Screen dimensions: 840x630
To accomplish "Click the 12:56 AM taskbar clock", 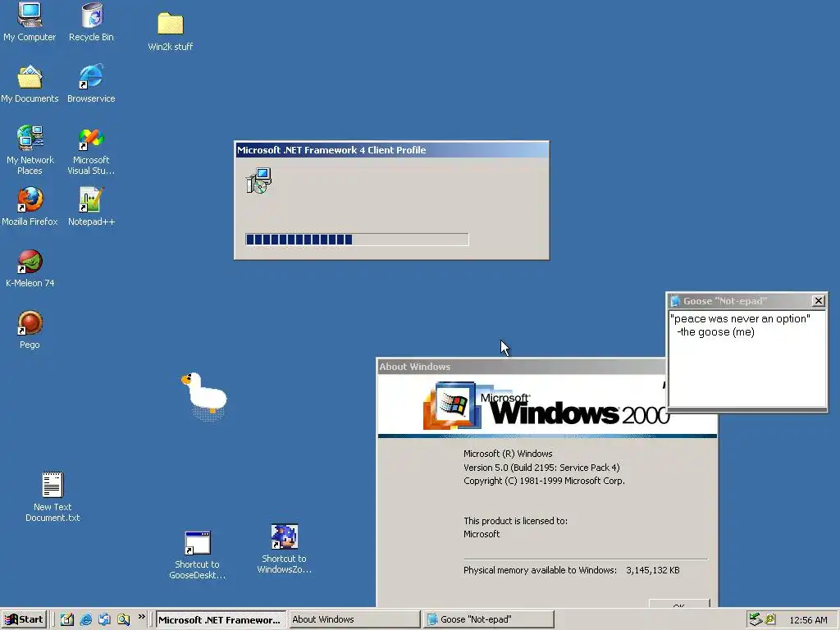I will (808, 620).
